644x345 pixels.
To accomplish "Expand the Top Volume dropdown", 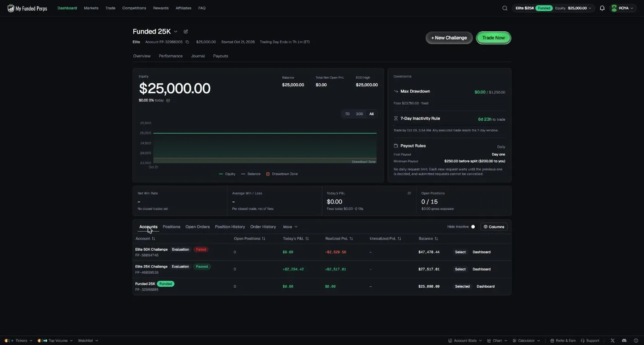I will point(55,340).
